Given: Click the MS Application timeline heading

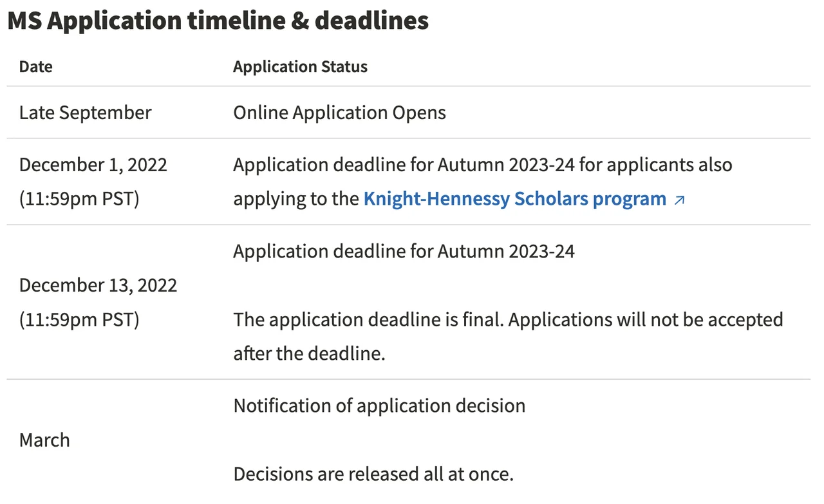Looking at the screenshot, I should click(x=218, y=21).
